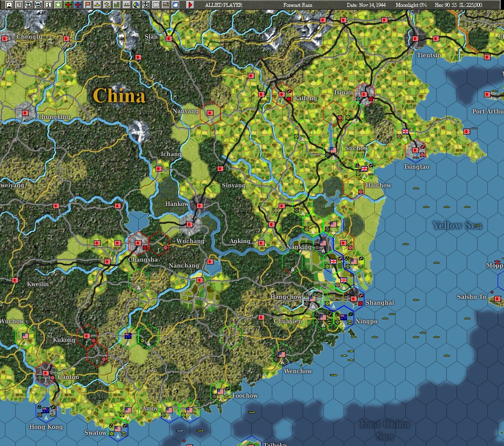Select the Japanese flag left of Kweilin
The width and height of the screenshot is (504, 446).
(x=15, y=280)
